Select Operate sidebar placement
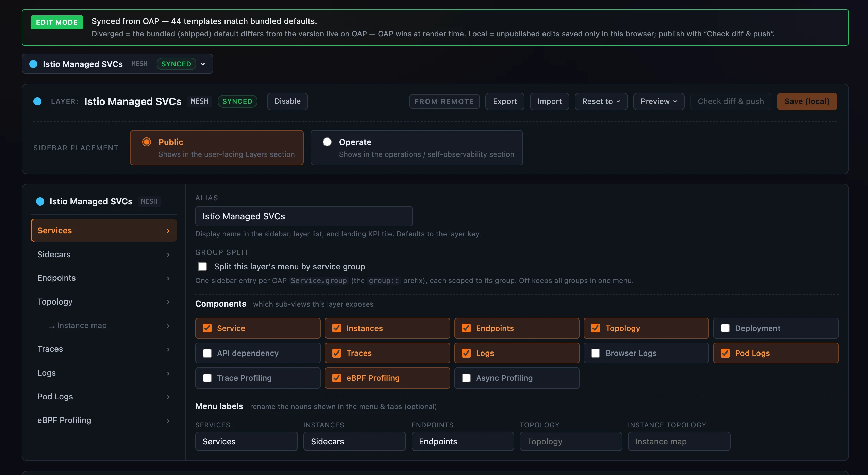Viewport: 868px width, 475px height. 417,148
